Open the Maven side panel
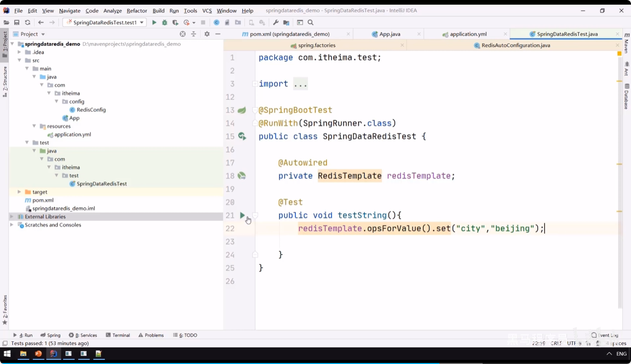631x364 pixels. click(x=626, y=43)
